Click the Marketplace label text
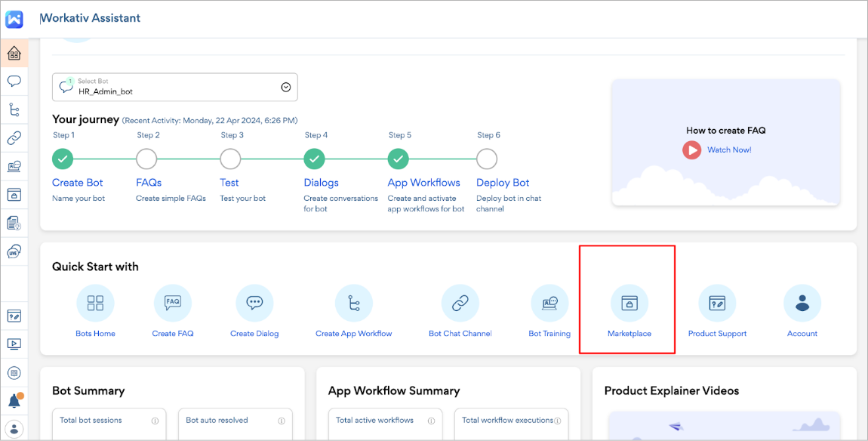Viewport: 868px width, 441px height. (x=629, y=334)
